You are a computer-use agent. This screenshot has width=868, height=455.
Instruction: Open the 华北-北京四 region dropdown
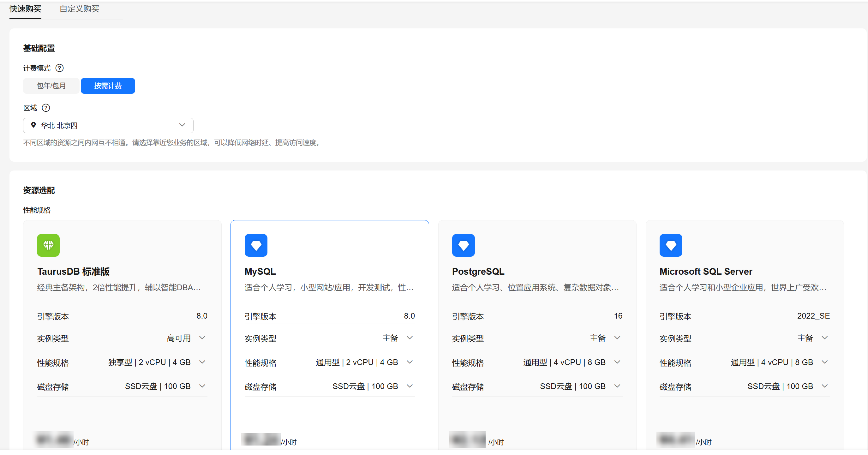pyautogui.click(x=108, y=125)
